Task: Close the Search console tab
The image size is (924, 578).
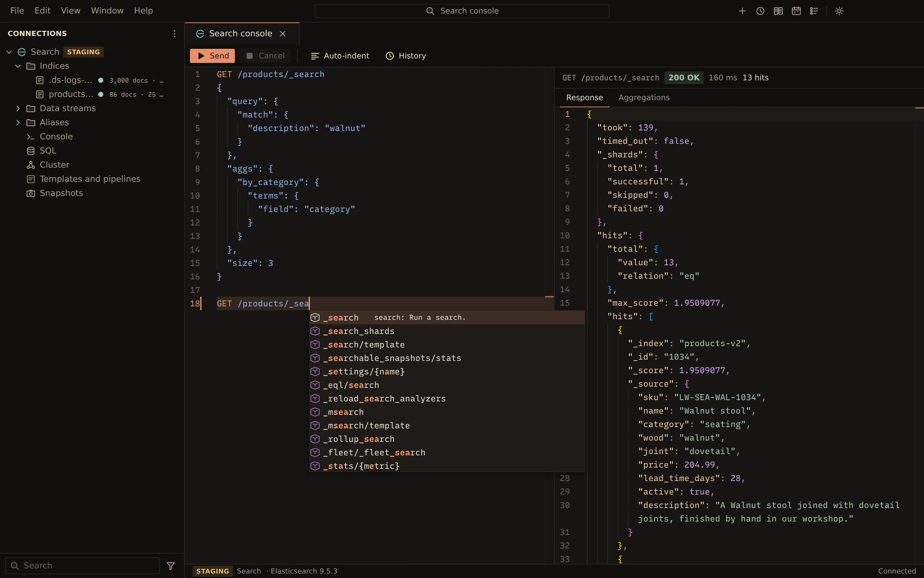Action: click(283, 34)
